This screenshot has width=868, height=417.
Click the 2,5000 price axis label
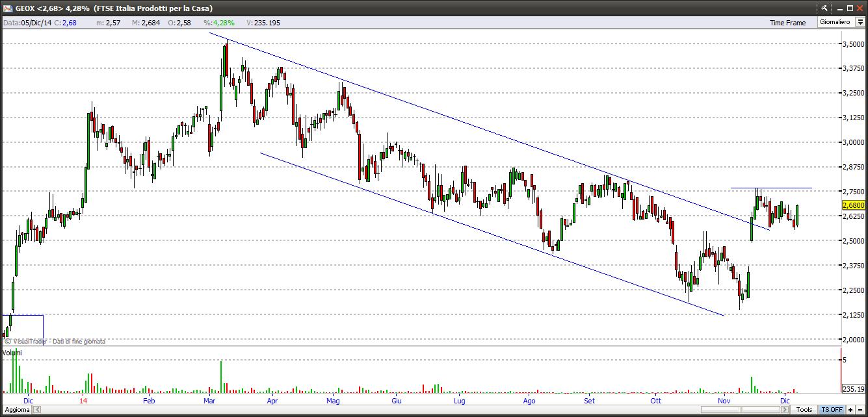tap(852, 241)
